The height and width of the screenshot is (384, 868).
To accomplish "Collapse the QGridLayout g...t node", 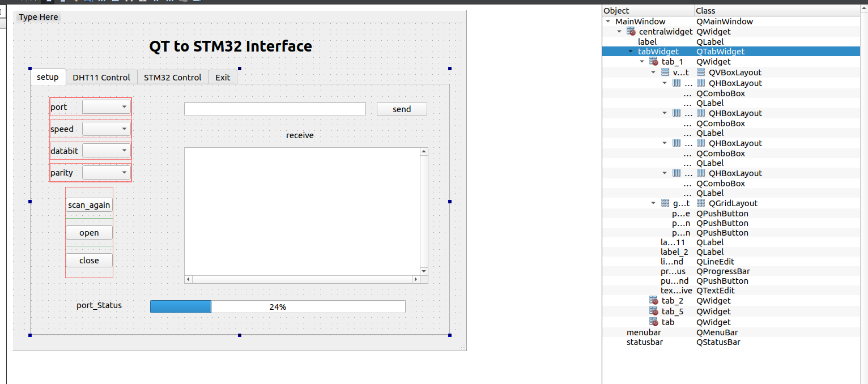I will (653, 203).
